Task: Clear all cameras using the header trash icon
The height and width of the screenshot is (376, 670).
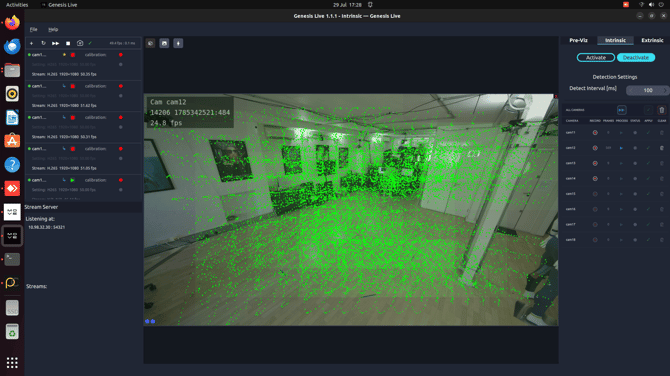Action: tap(662, 110)
